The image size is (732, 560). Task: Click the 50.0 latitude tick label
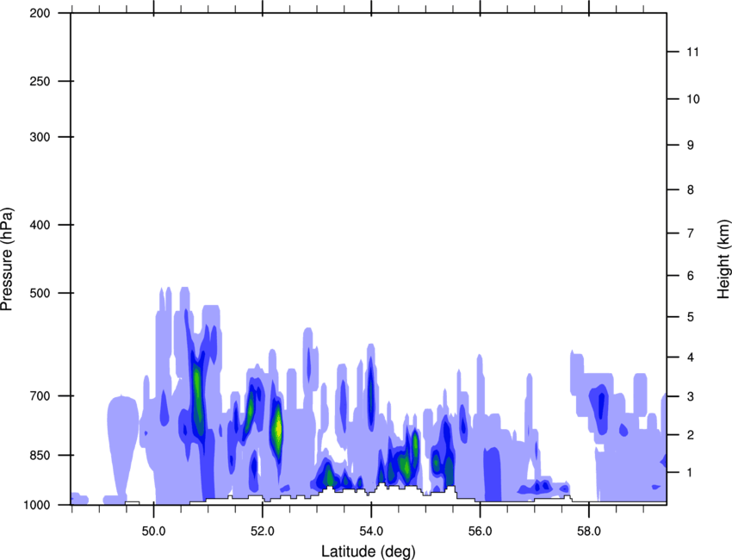click(x=153, y=532)
